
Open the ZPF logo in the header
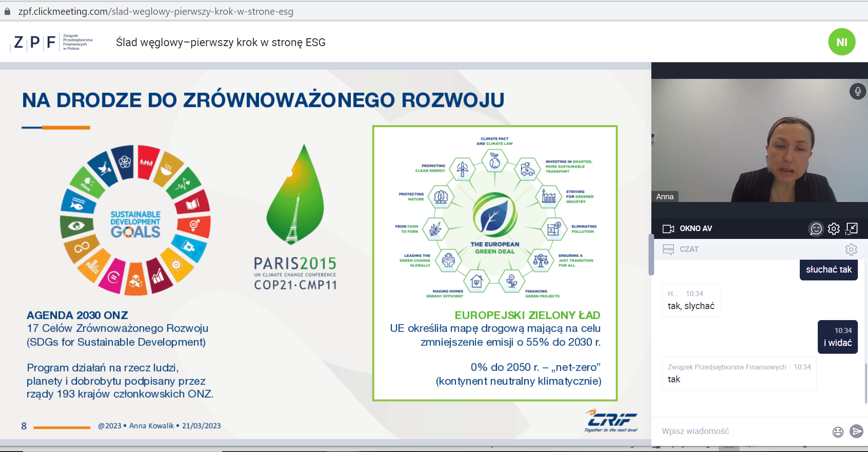click(x=52, y=42)
